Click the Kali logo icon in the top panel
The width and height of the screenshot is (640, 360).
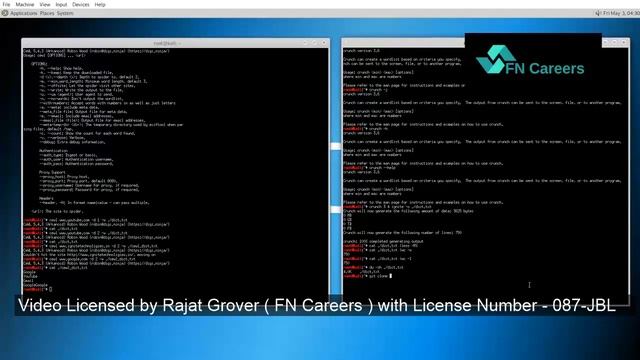tap(4, 13)
